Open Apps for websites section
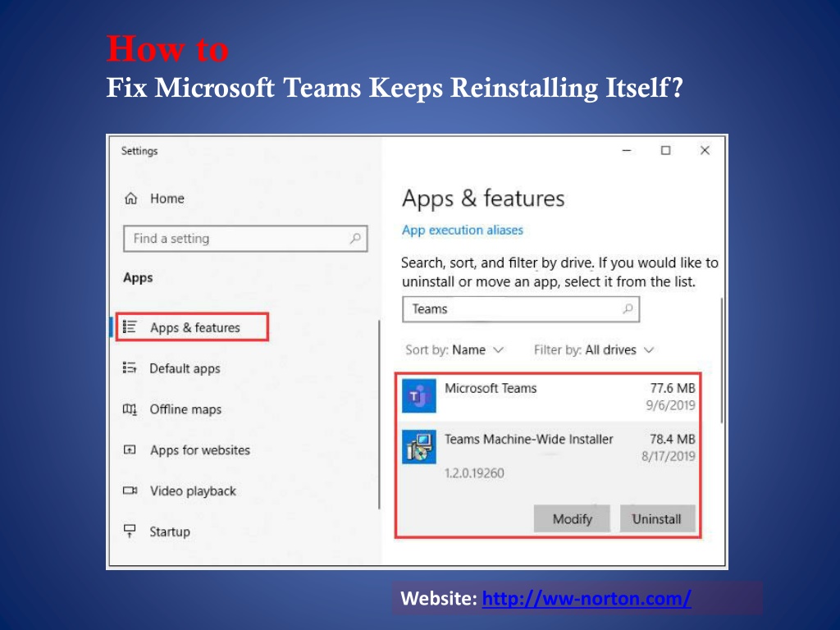Screen dimensions: 840x630 coord(200,450)
